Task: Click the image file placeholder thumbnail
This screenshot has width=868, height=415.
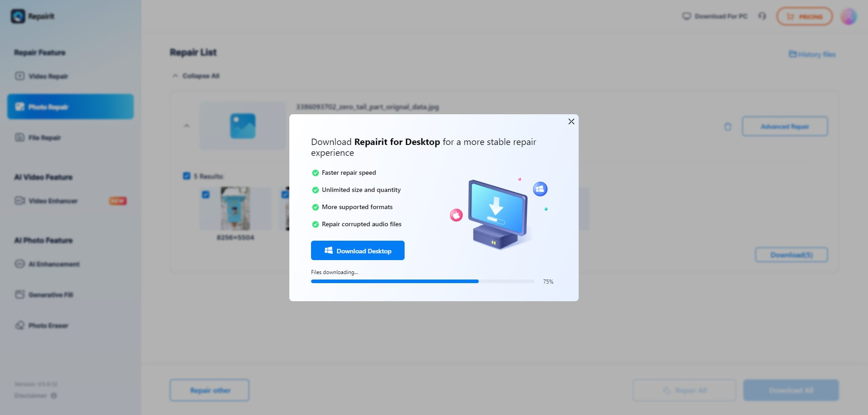Action: pyautogui.click(x=243, y=126)
